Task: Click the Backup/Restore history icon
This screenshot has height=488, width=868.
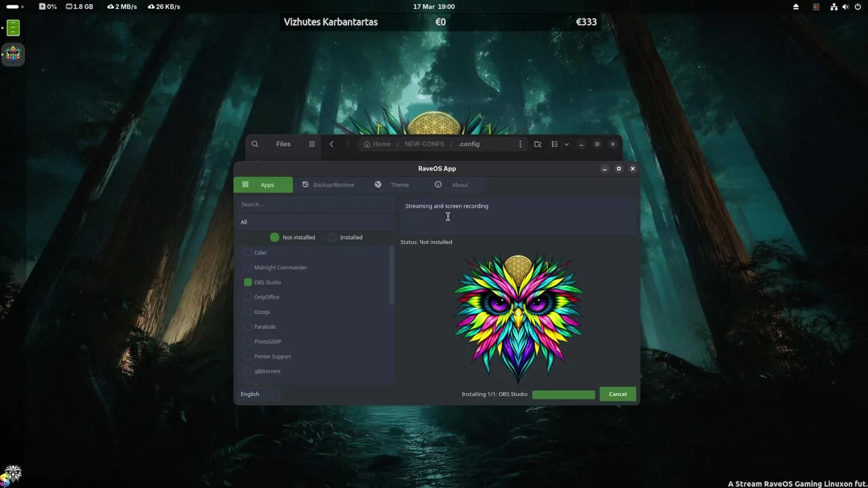Action: click(306, 184)
